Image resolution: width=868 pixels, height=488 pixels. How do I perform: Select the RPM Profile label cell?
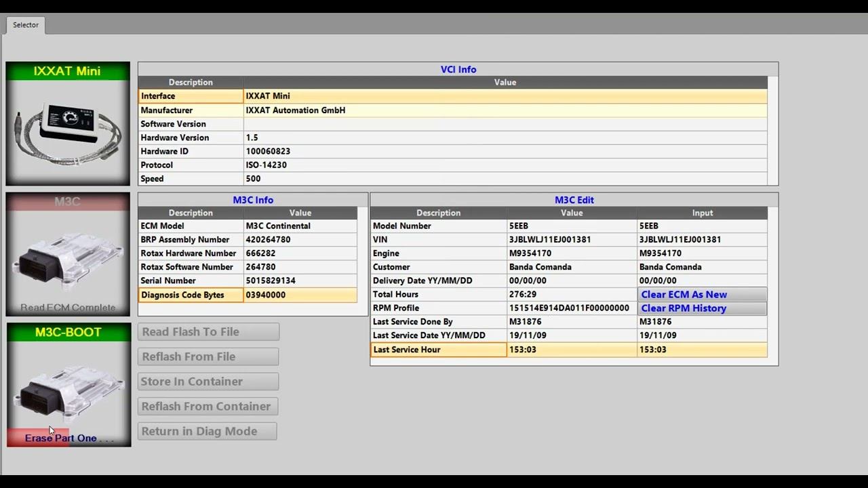coord(439,308)
